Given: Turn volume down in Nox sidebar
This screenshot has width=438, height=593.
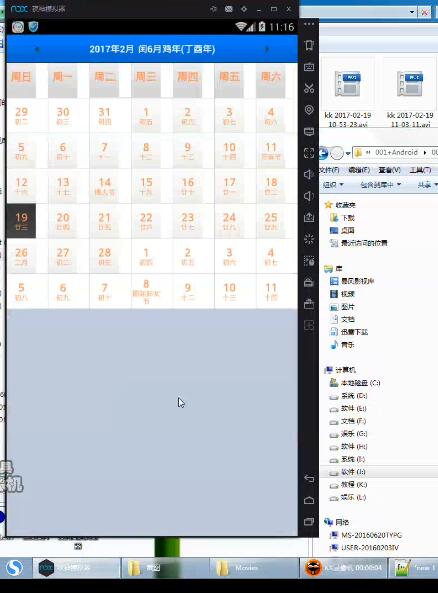Looking at the screenshot, I should pyautogui.click(x=309, y=196).
